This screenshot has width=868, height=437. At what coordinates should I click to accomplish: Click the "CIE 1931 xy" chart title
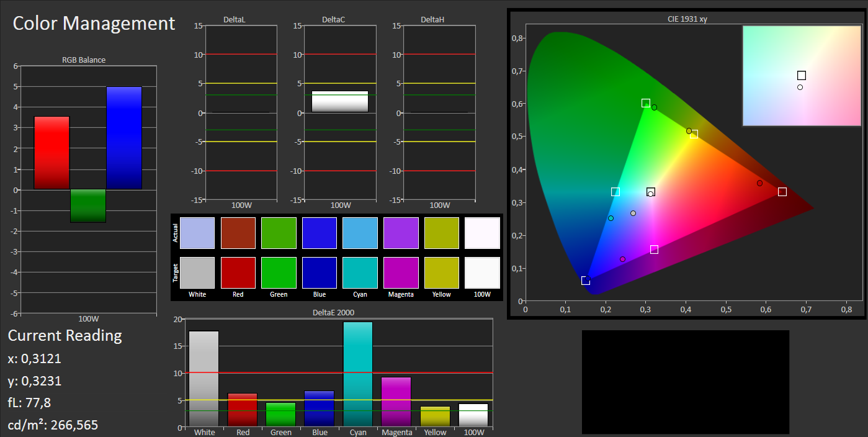(687, 19)
